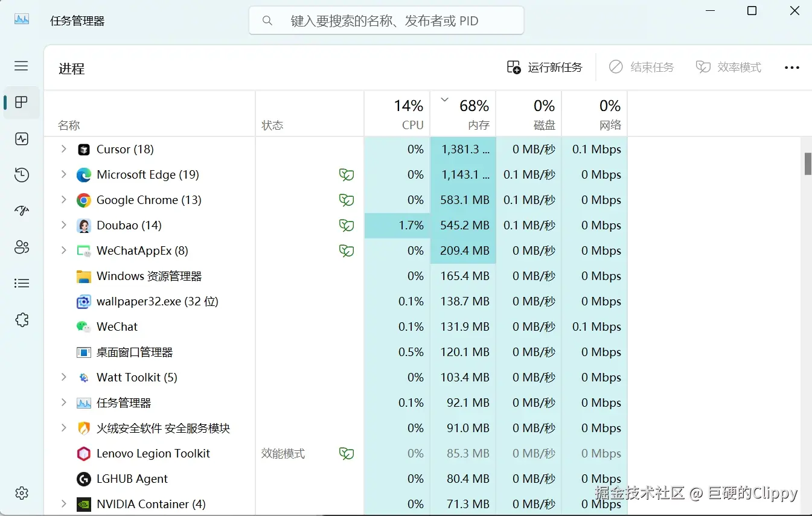
Task: Click the "0.1 Mbps" network value for Cursor
Action: tap(597, 150)
